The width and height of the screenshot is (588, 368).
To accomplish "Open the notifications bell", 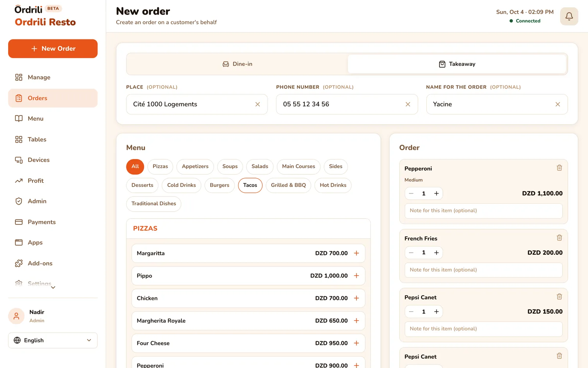I will (x=569, y=16).
